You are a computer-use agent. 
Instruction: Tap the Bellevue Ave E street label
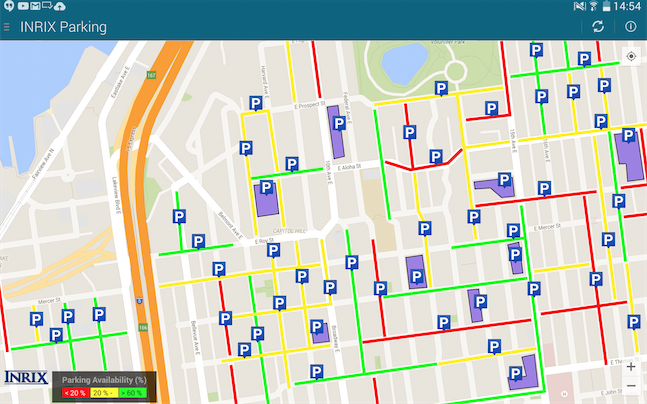coord(195,338)
